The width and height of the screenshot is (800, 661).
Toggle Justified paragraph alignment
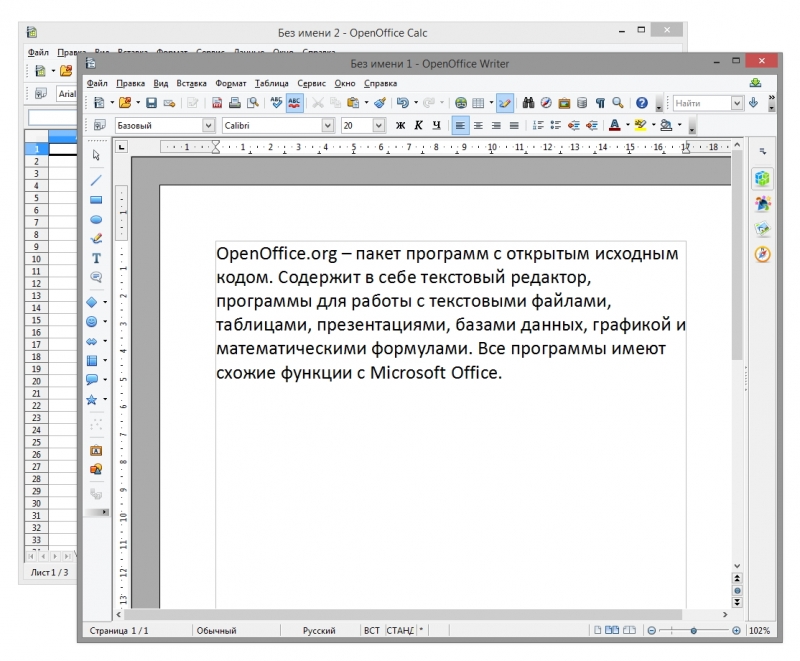(x=514, y=125)
